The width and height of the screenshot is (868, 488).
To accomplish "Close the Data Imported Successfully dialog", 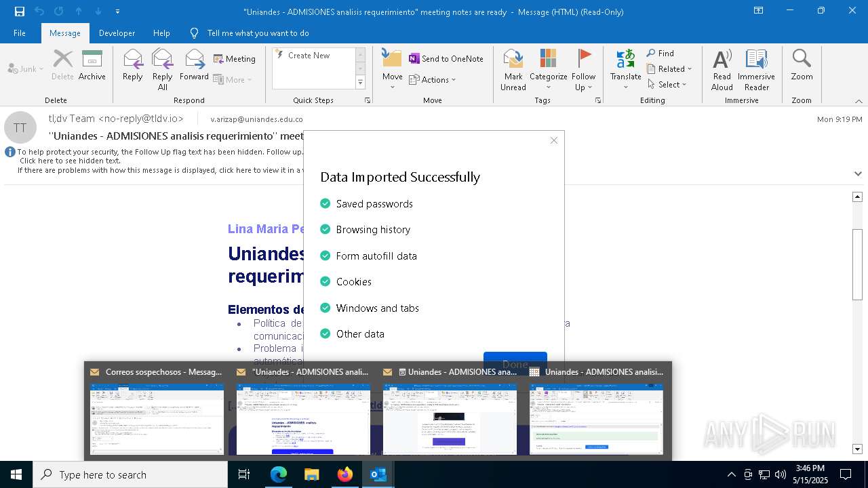I will 554,140.
